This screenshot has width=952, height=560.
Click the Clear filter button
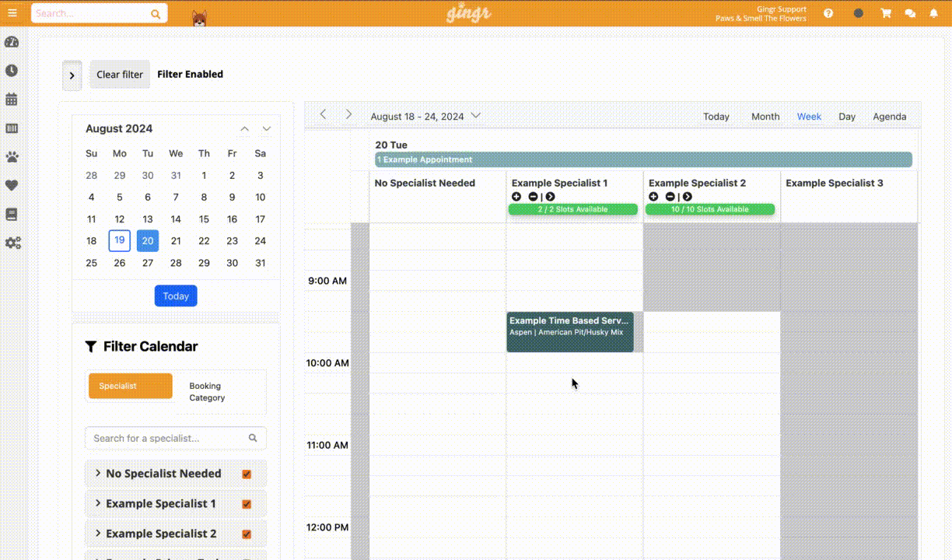120,75
